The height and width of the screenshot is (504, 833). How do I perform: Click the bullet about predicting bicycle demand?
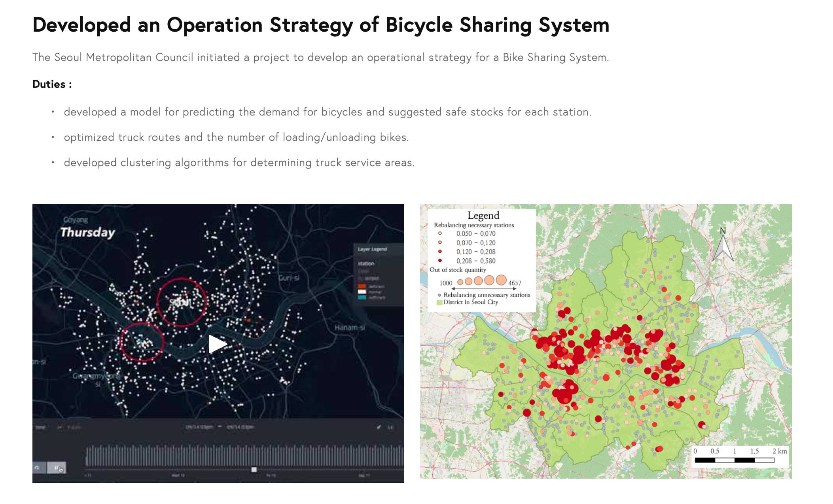pyautogui.click(x=328, y=112)
